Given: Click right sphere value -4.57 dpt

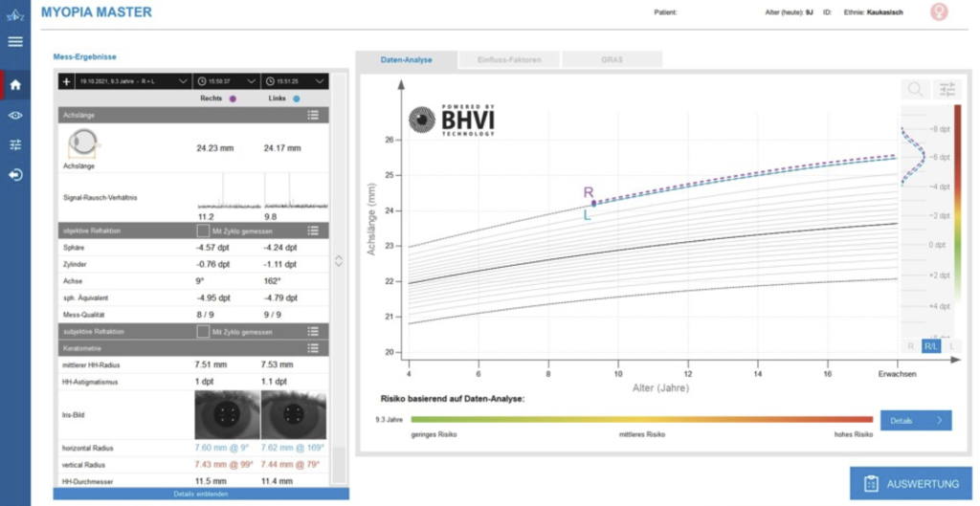Looking at the screenshot, I should point(215,248).
